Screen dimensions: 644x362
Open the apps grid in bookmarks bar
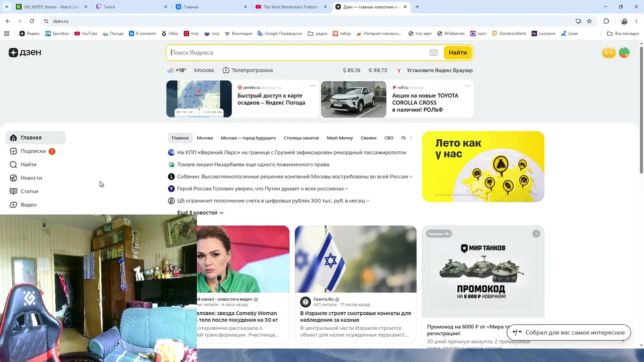coord(7,34)
